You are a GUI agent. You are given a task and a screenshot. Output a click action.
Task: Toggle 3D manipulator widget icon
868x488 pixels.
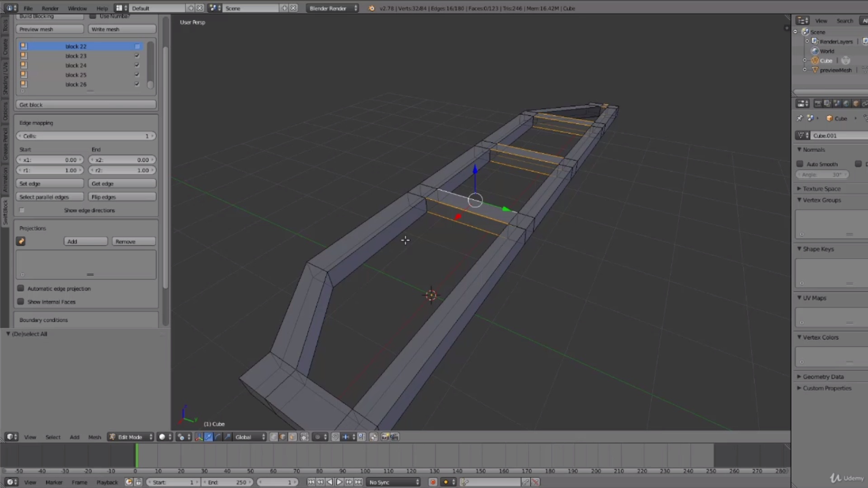click(199, 437)
